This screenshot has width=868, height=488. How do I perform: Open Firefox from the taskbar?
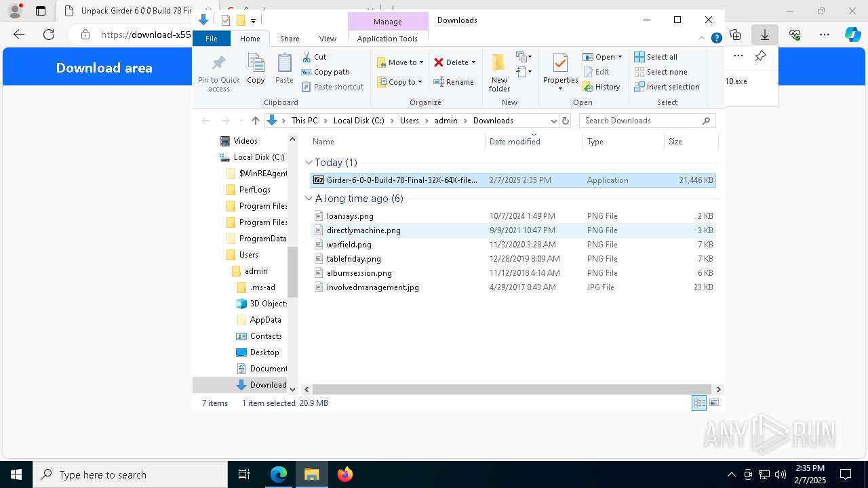click(x=344, y=474)
